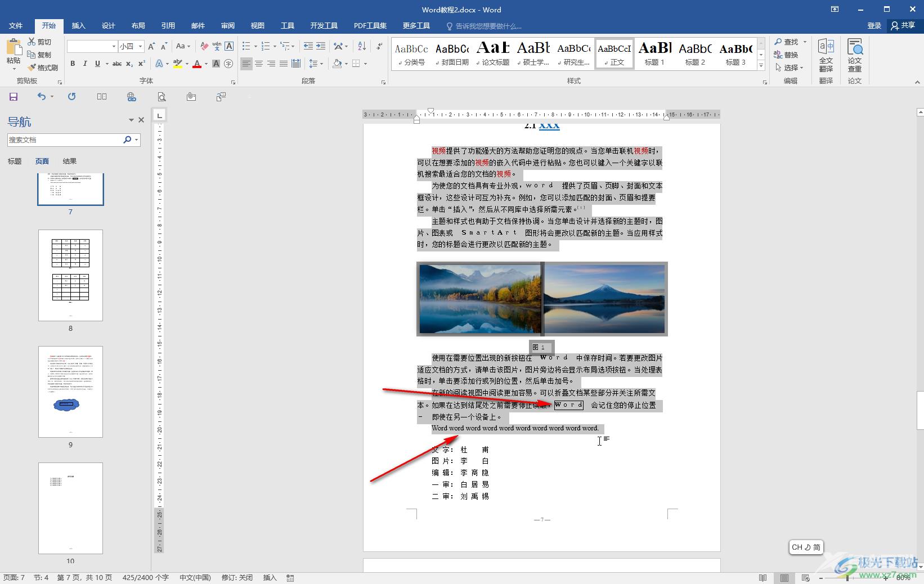The width and height of the screenshot is (924, 584).
Task: Activate the Format Painter (格式刷)
Action: 43,68
